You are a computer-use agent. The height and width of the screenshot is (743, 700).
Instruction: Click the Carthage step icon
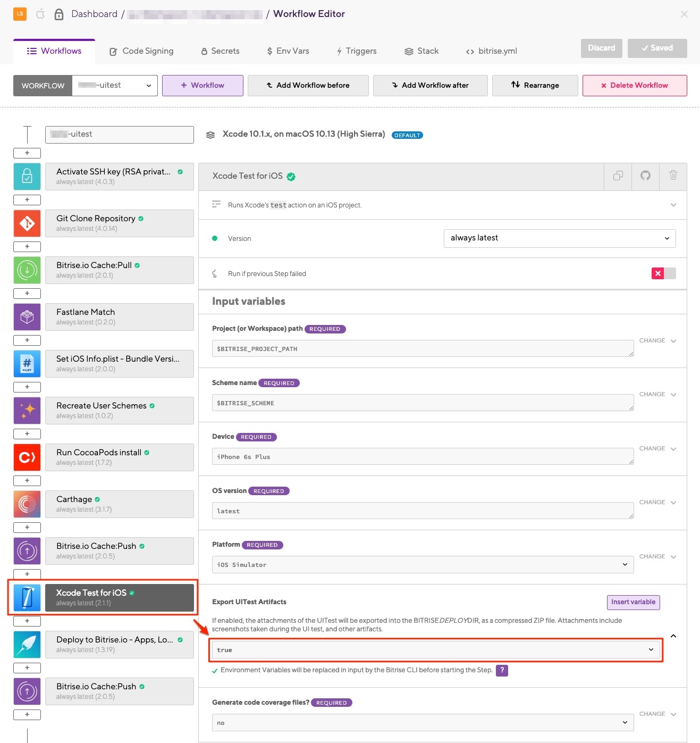pos(27,504)
